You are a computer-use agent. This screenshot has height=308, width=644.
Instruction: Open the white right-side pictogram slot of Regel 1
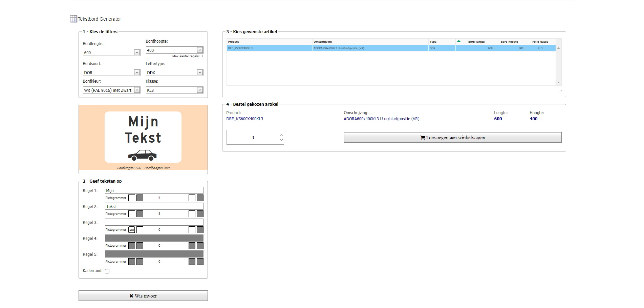(x=192, y=198)
